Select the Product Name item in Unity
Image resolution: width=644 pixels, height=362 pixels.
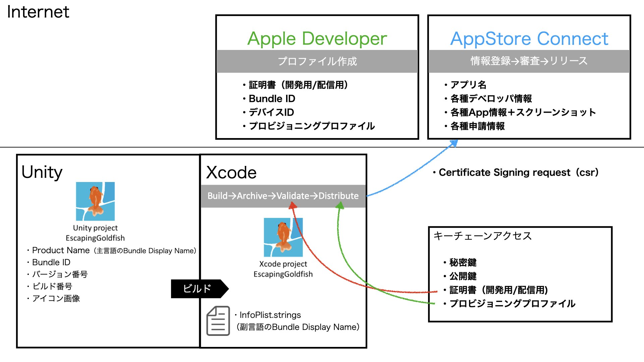[112, 250]
